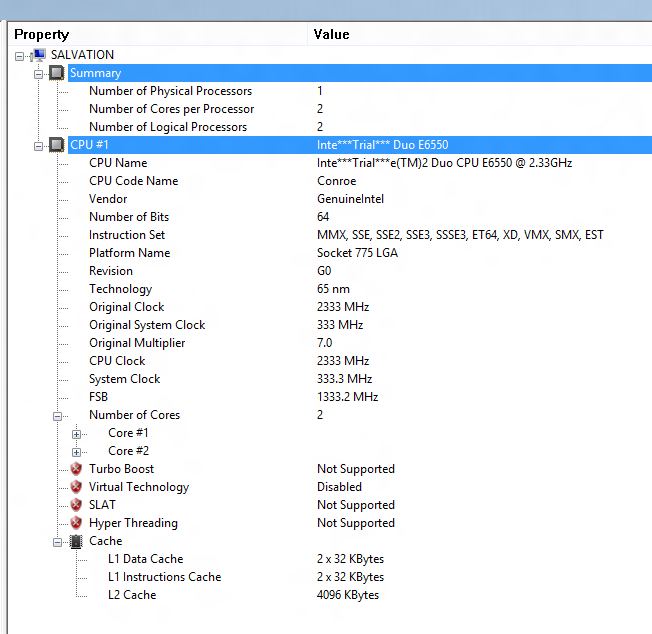Screen dimensions: 652x634
Task: Expand the Core #2 node
Action: 77,452
